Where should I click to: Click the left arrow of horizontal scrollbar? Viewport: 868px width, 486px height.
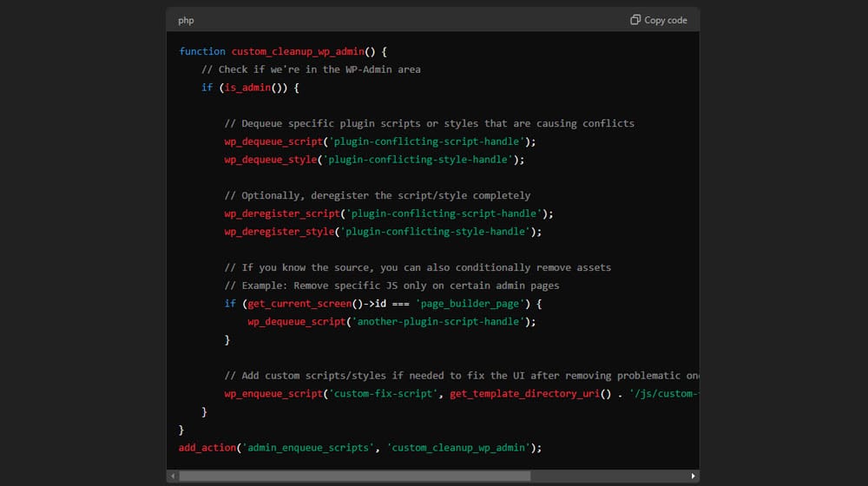[173, 476]
